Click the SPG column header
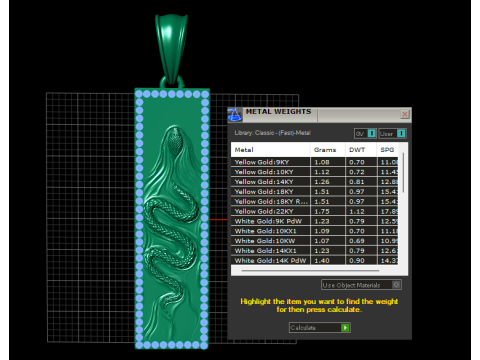 [387, 150]
